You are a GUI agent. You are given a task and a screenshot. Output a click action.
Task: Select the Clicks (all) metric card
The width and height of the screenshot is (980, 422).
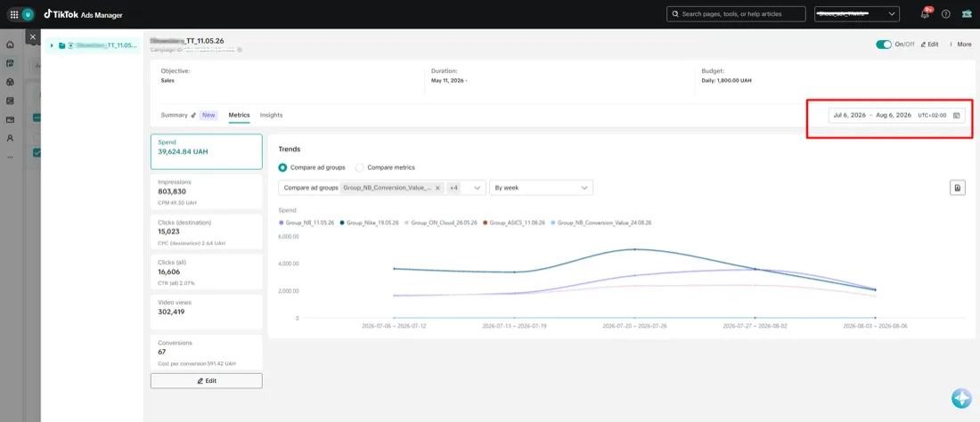point(207,271)
